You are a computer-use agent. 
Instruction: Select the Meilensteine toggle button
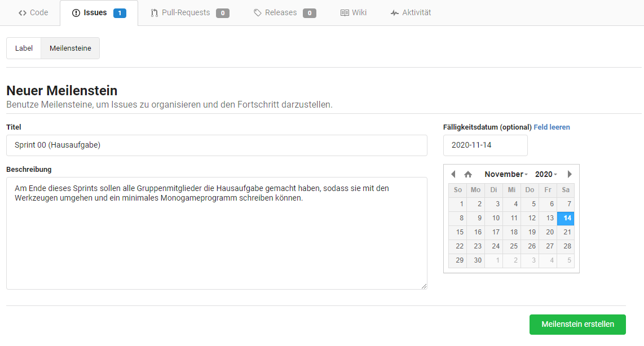70,48
